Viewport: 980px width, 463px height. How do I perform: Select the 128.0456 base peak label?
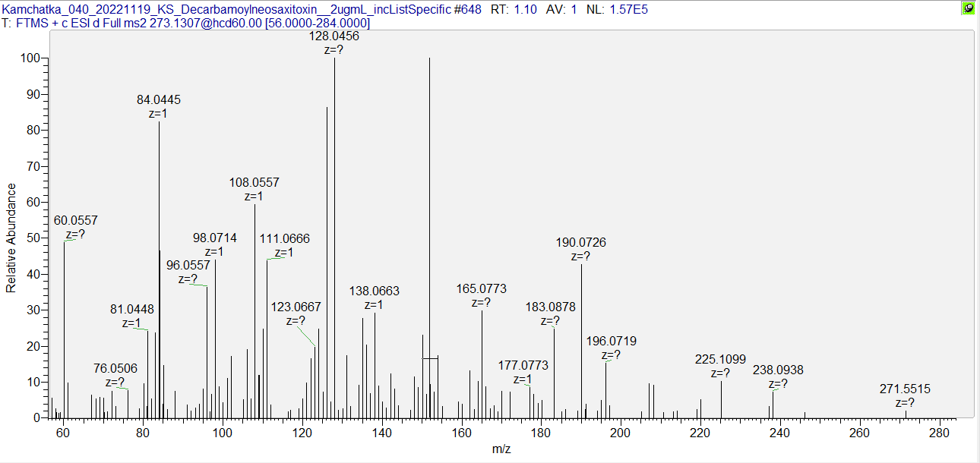click(334, 36)
